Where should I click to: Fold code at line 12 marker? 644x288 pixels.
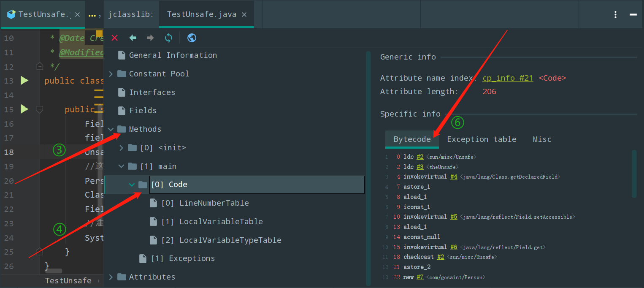(x=40, y=66)
